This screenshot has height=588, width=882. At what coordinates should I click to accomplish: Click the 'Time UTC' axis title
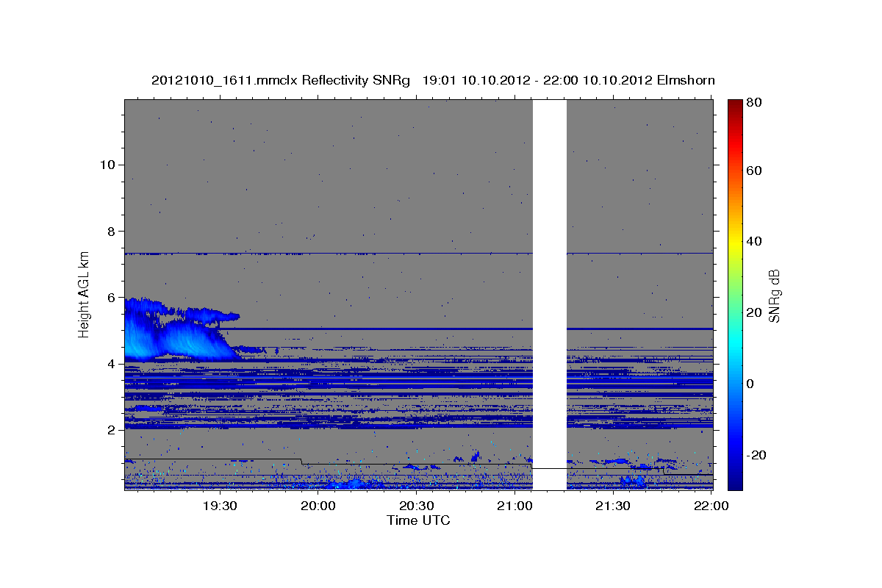pyautogui.click(x=418, y=520)
